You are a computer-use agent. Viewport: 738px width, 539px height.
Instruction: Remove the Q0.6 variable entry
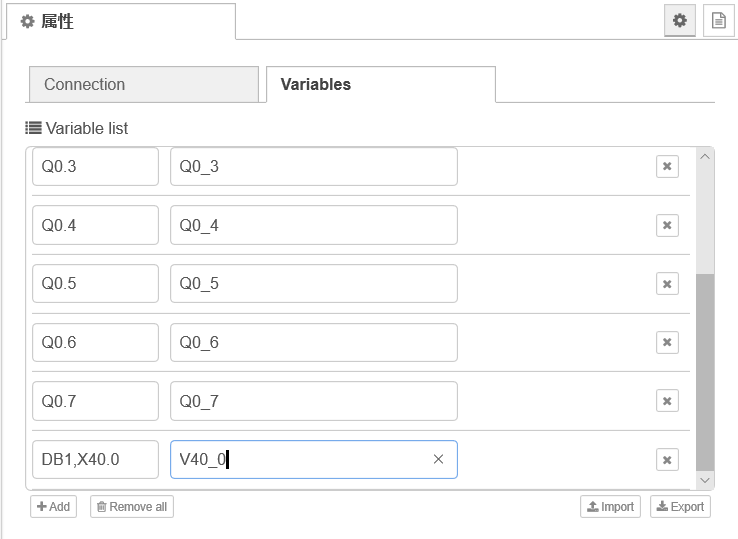pos(667,342)
